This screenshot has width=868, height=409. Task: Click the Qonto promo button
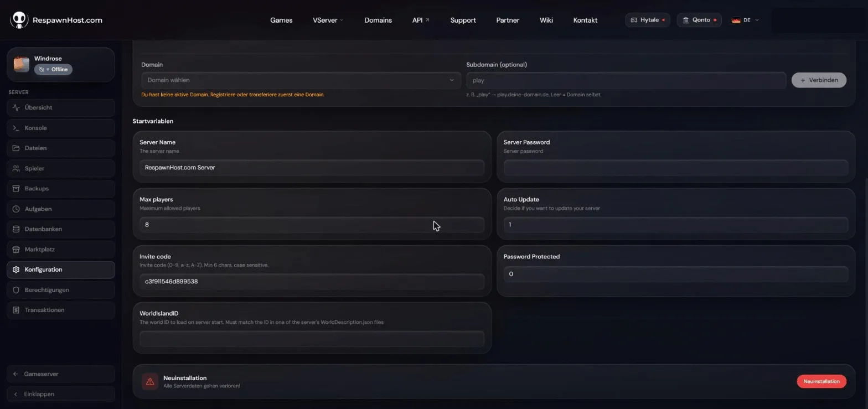pyautogui.click(x=699, y=20)
